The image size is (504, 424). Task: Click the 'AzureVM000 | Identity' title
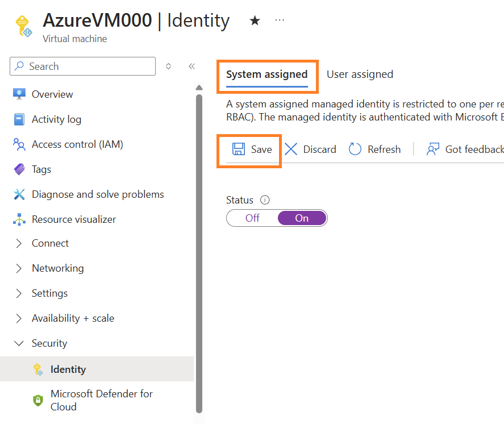point(136,20)
